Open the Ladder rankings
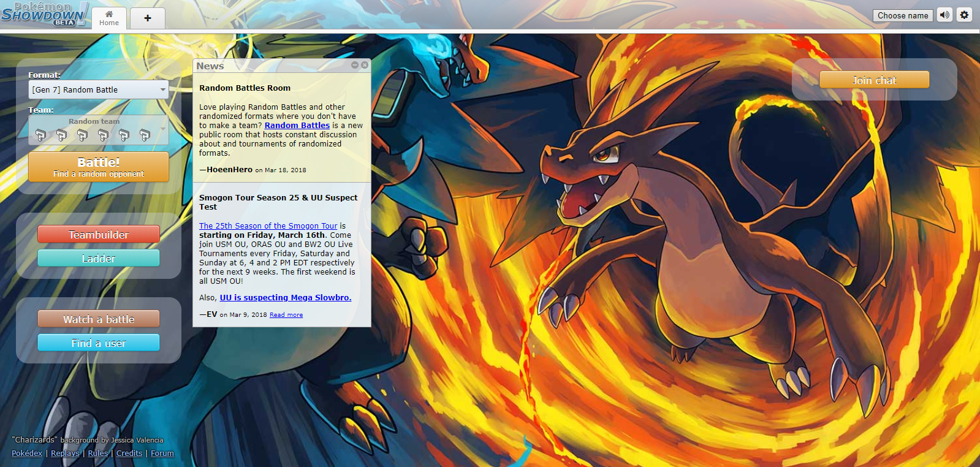980x467 pixels. click(x=99, y=259)
